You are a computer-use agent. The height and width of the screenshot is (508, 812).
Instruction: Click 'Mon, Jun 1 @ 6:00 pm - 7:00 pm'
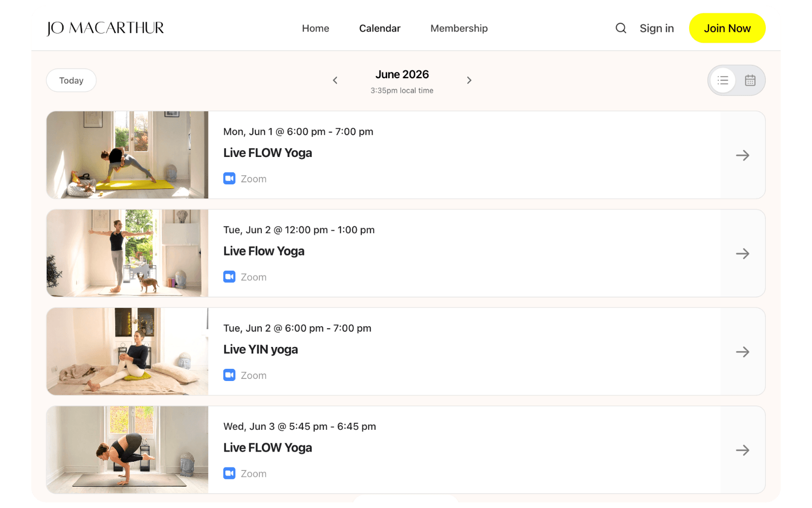(x=298, y=132)
